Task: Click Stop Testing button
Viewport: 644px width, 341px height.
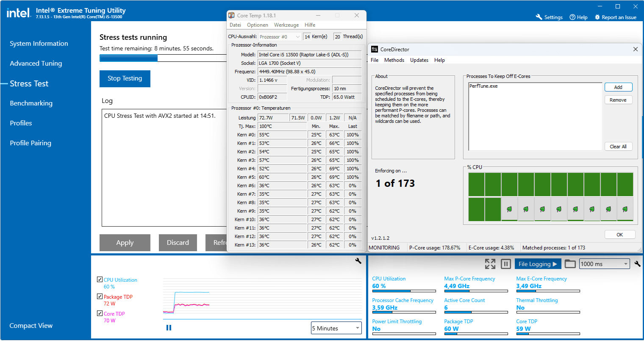Action: 125,78
